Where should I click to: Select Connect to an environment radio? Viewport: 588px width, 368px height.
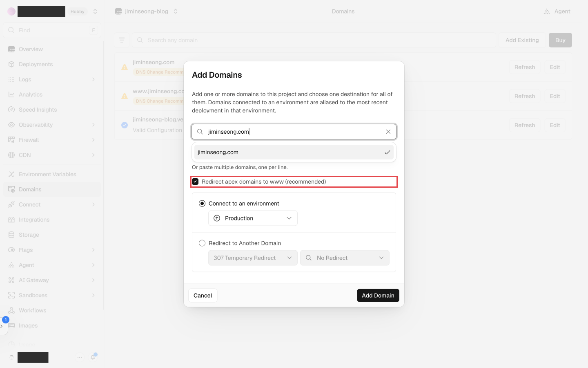coord(202,204)
